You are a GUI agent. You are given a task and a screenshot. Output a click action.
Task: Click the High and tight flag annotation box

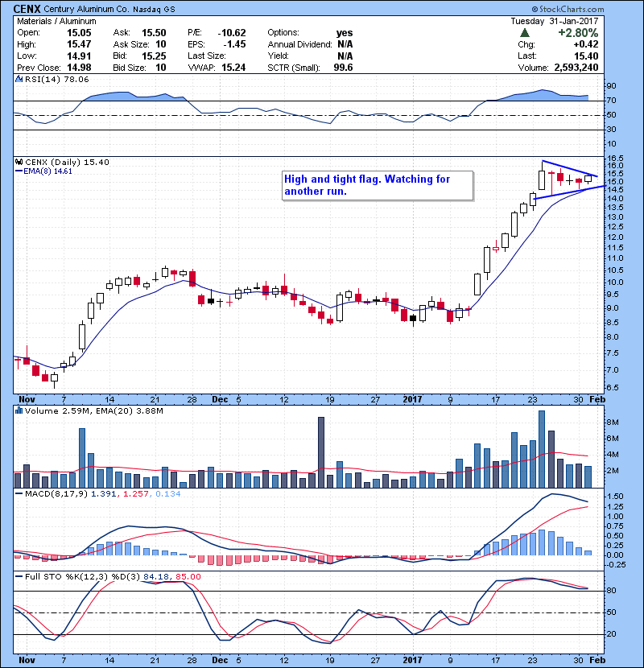coord(378,185)
